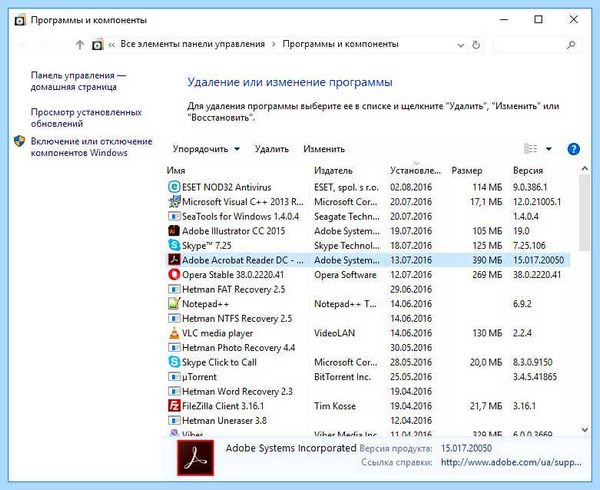The width and height of the screenshot is (600, 490).
Task: Expand the address bar history dropdown
Action: (x=461, y=45)
